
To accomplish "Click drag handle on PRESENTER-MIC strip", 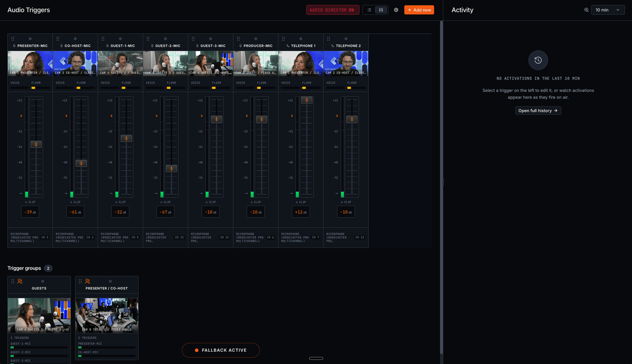I will 13,39.
